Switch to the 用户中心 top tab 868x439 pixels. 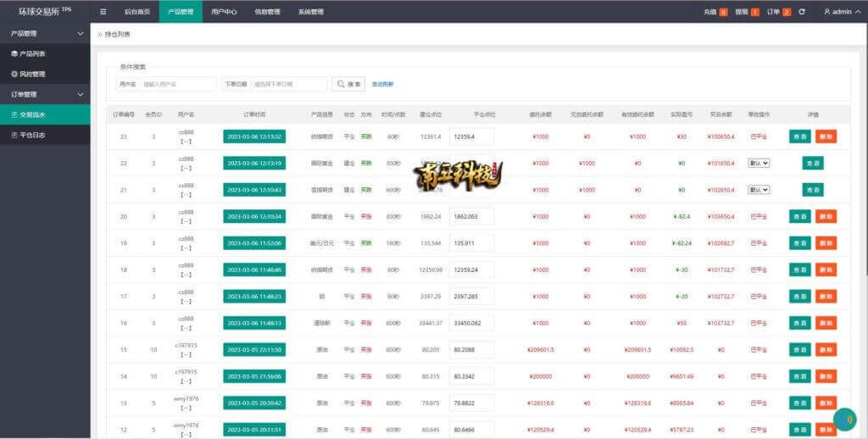(x=224, y=12)
